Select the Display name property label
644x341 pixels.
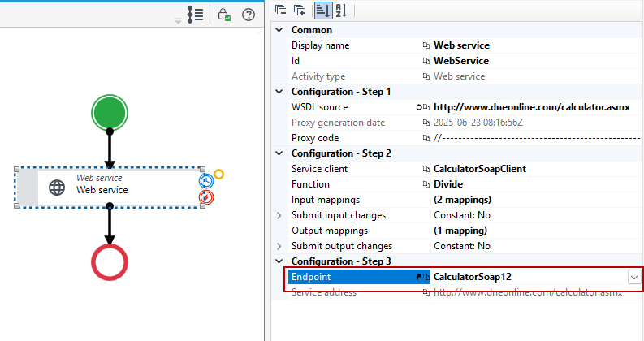pyautogui.click(x=320, y=45)
